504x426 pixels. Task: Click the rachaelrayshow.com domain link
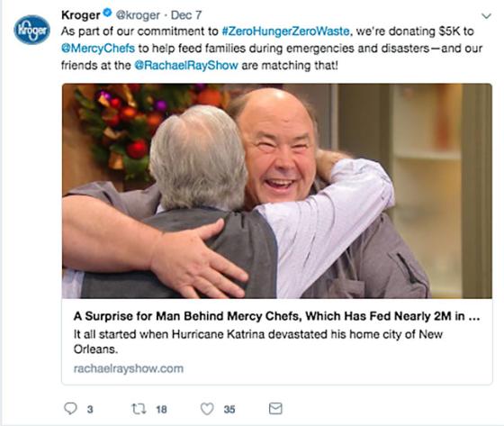tap(129, 368)
